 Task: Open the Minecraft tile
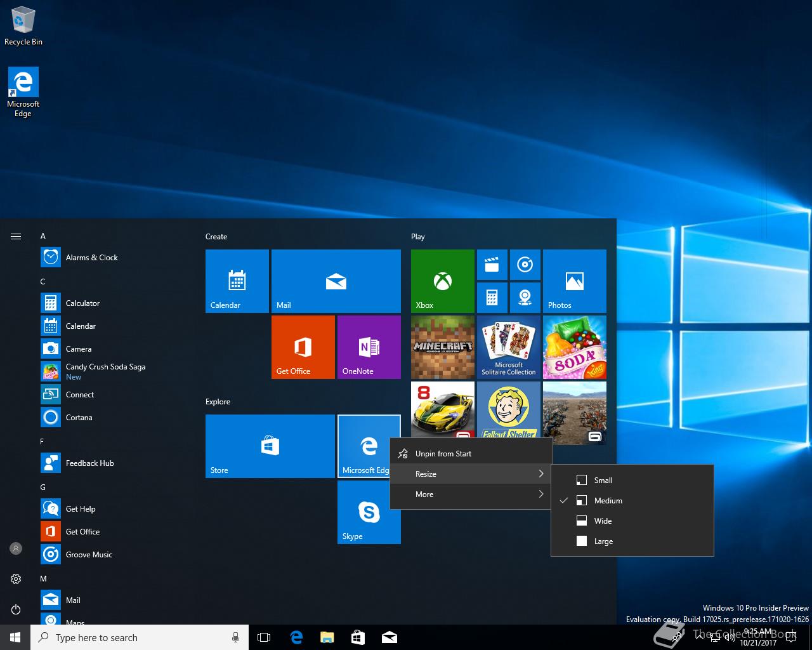click(443, 347)
